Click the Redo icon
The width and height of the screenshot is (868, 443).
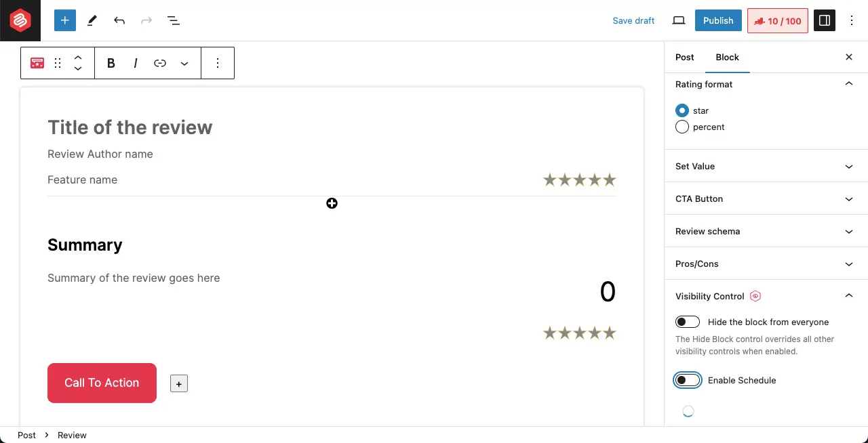point(146,20)
